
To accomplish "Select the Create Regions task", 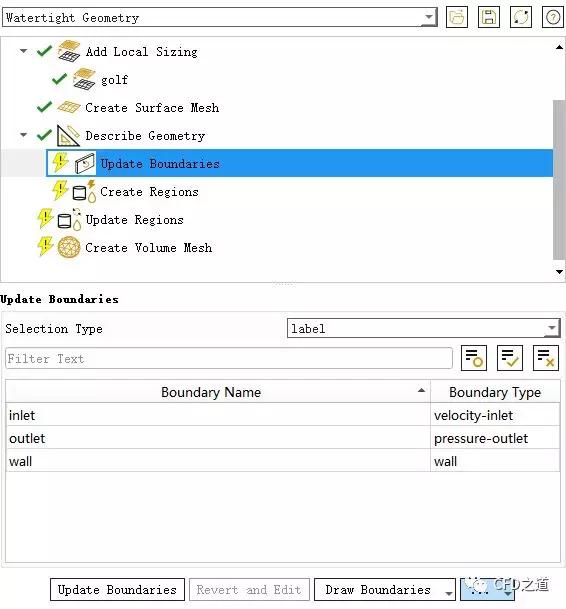I will click(149, 192).
